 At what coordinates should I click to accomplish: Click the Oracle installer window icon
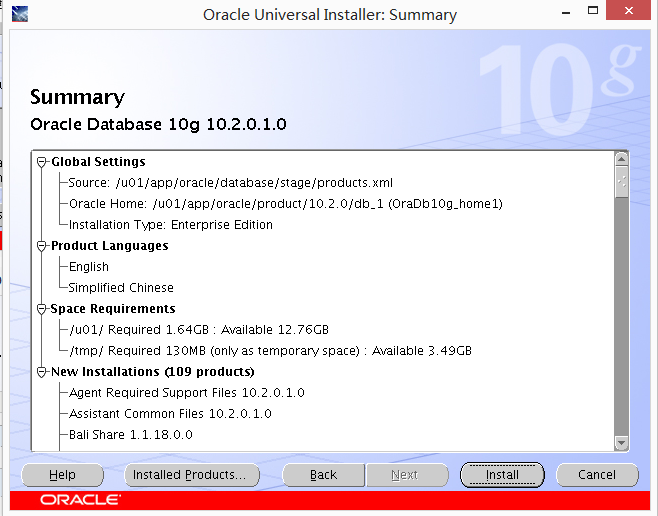(x=20, y=14)
